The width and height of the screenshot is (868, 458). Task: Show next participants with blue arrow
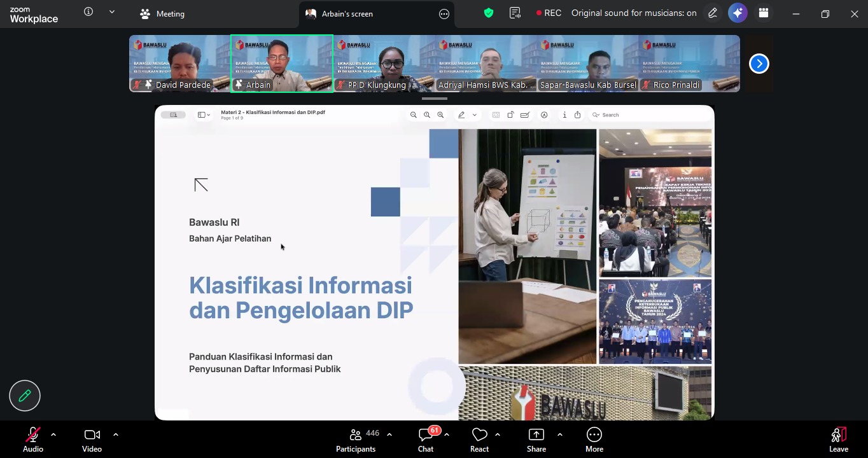click(759, 64)
